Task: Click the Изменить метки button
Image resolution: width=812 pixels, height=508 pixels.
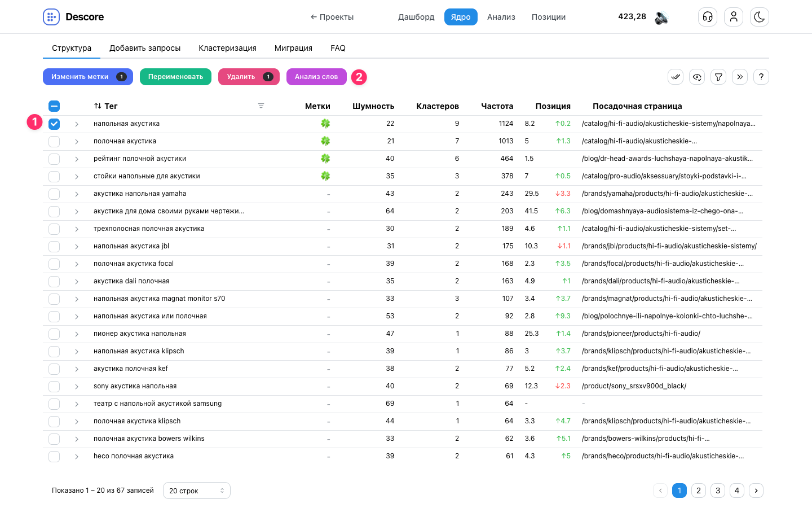Action: [x=88, y=77]
